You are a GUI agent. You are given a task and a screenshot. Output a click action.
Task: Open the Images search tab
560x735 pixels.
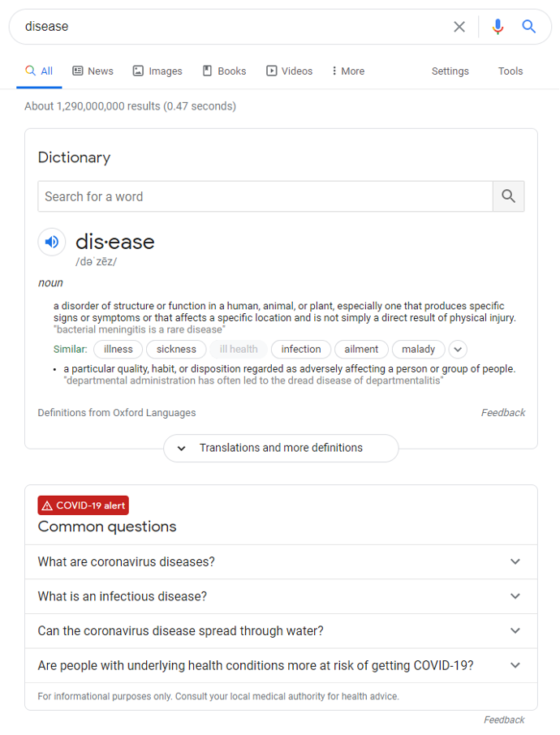point(157,71)
